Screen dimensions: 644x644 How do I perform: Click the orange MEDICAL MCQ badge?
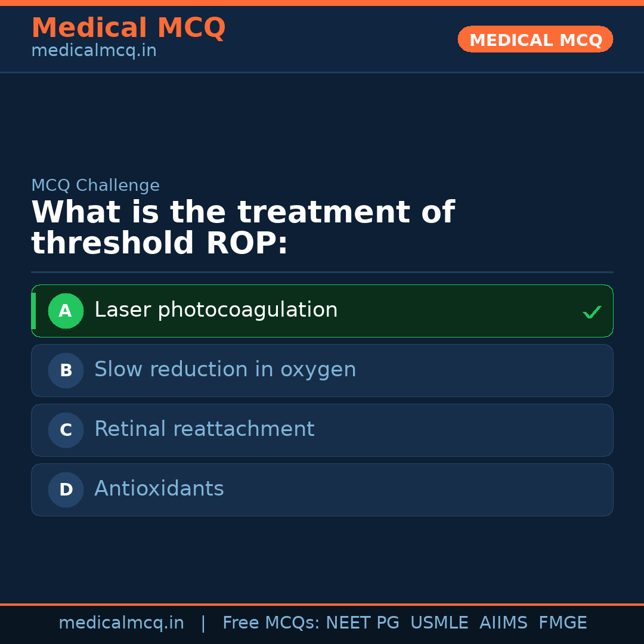[x=535, y=39]
